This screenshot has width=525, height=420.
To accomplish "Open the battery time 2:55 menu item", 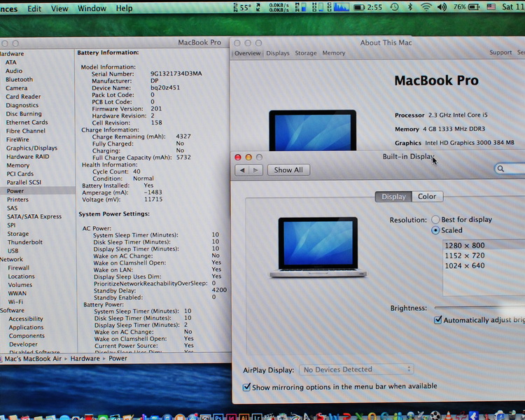I will (367, 7).
